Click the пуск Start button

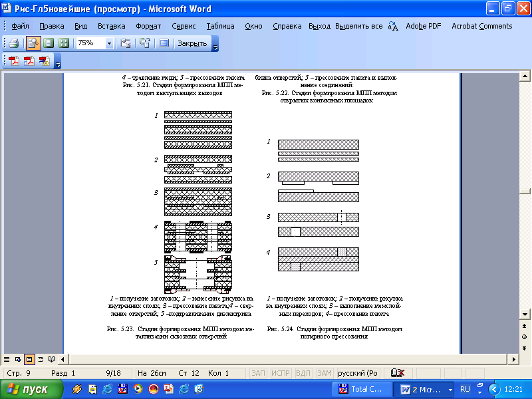[31, 389]
